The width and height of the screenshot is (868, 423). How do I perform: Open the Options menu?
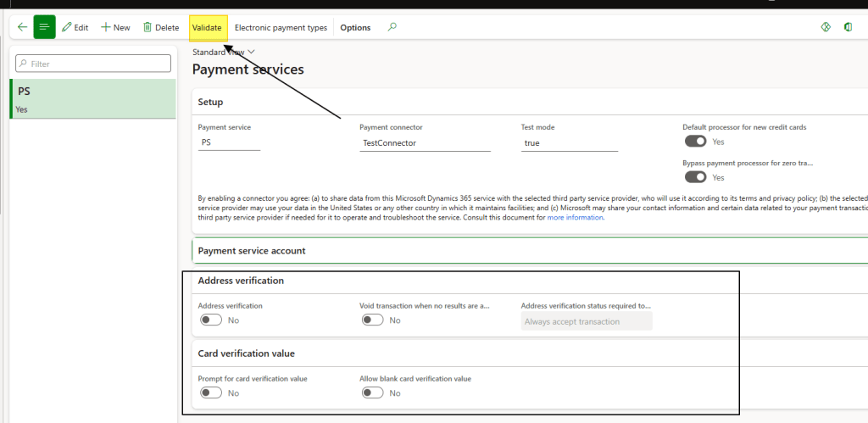click(x=355, y=27)
